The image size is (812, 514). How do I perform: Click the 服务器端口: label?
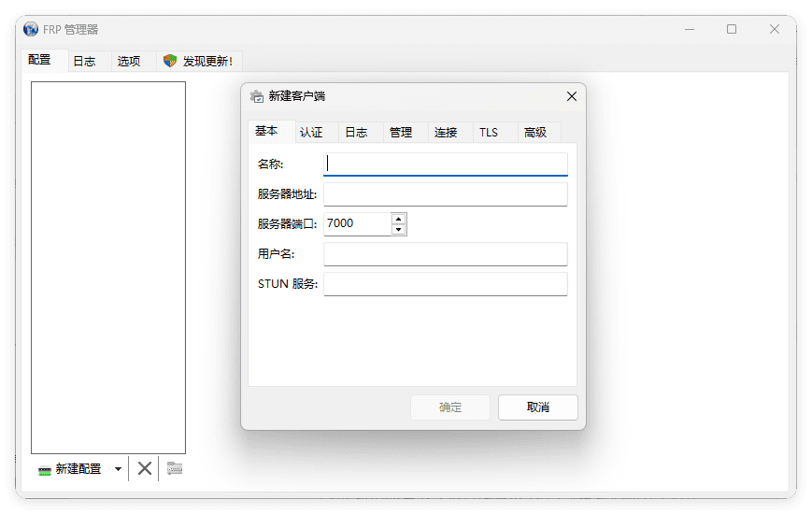[x=287, y=224]
